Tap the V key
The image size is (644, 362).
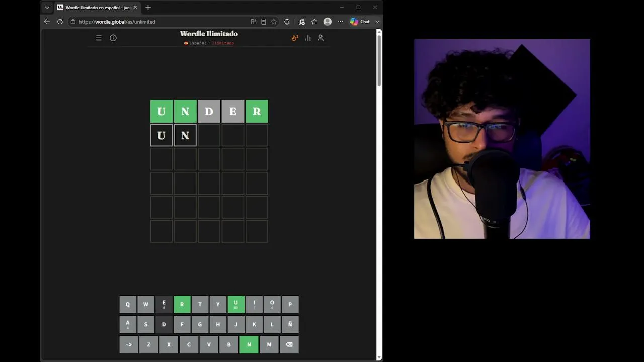tap(209, 345)
